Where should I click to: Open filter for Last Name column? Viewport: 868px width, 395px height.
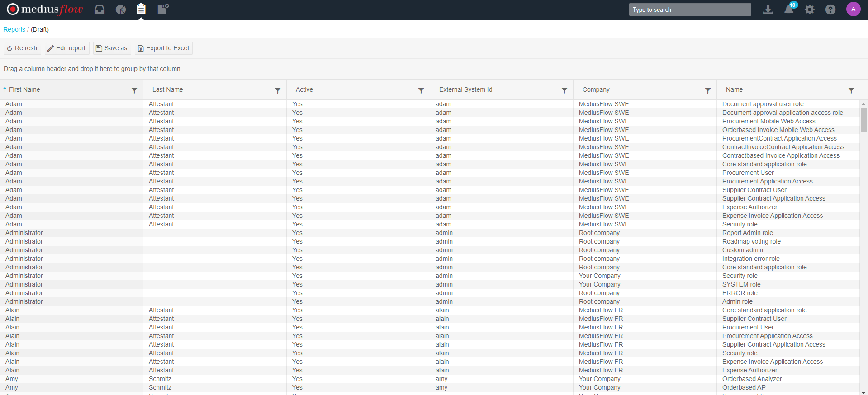pos(278,91)
